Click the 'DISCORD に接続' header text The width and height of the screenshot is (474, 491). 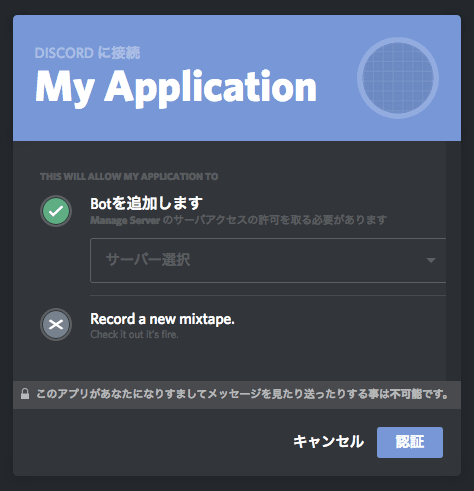pyautogui.click(x=87, y=53)
